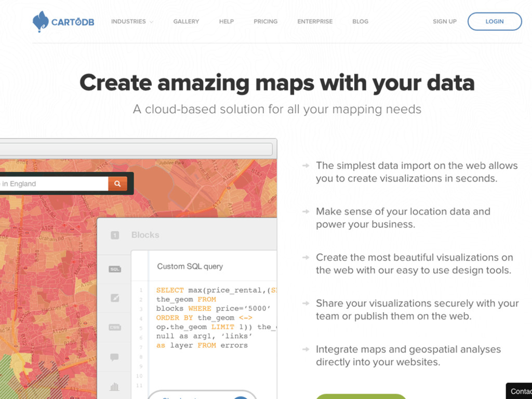
Task: Click the Sign Up link
Action: [x=445, y=21]
